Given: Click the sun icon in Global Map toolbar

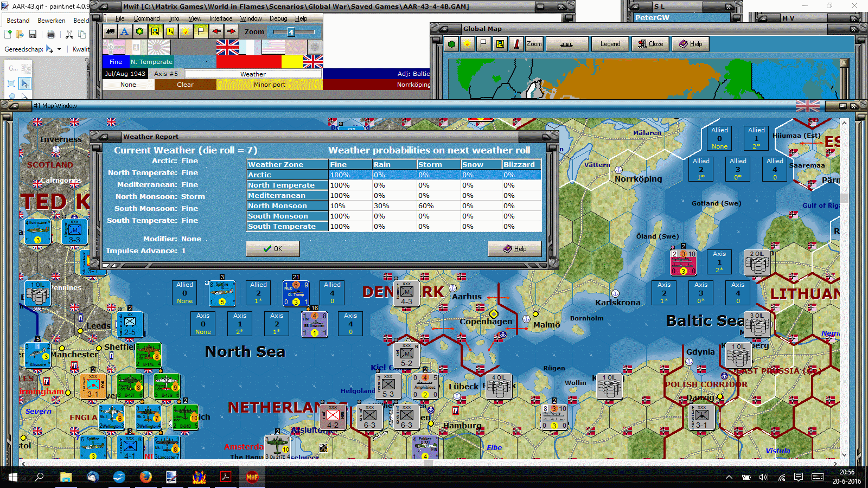Looking at the screenshot, I should [467, 44].
